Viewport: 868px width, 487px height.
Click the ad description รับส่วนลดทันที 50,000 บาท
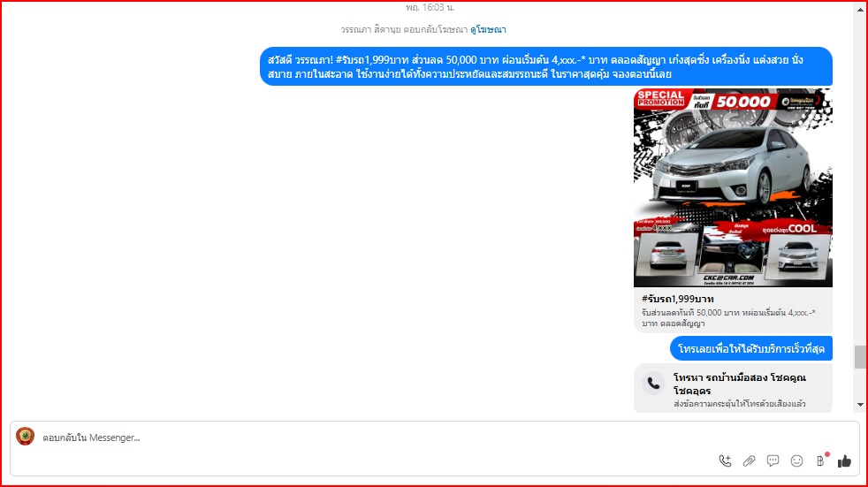(x=728, y=317)
